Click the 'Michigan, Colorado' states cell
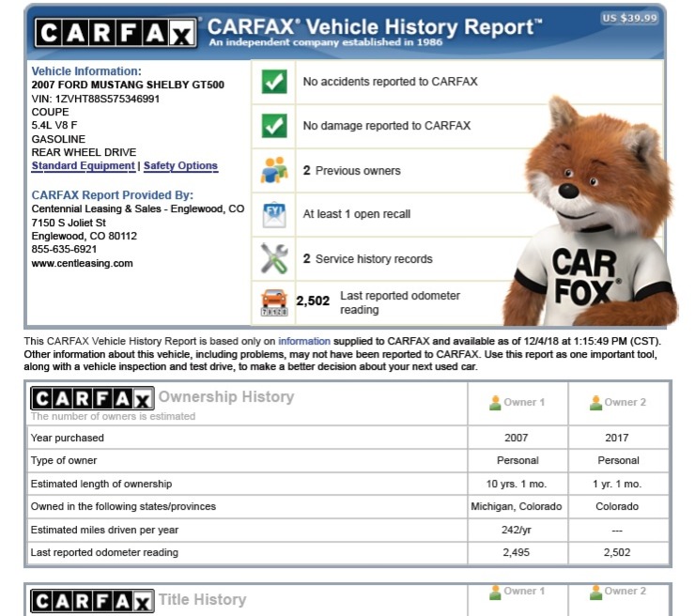Image resolution: width=695 pixels, height=616 pixels. pyautogui.click(x=517, y=506)
